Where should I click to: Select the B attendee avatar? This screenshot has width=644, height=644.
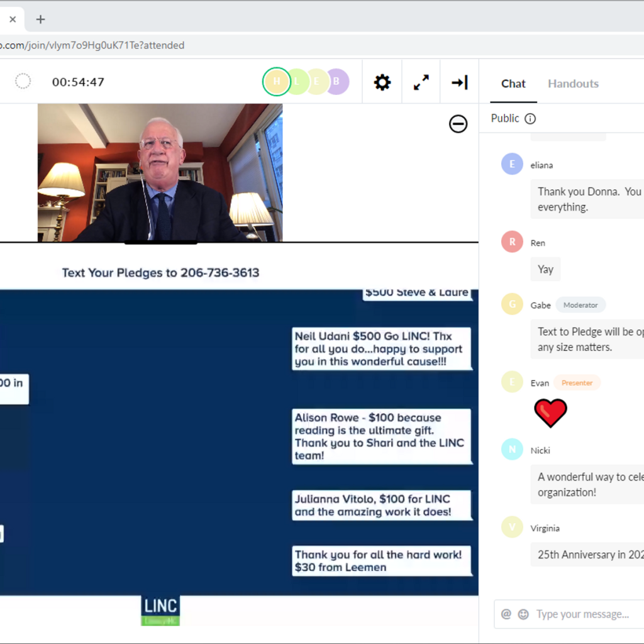click(x=337, y=82)
